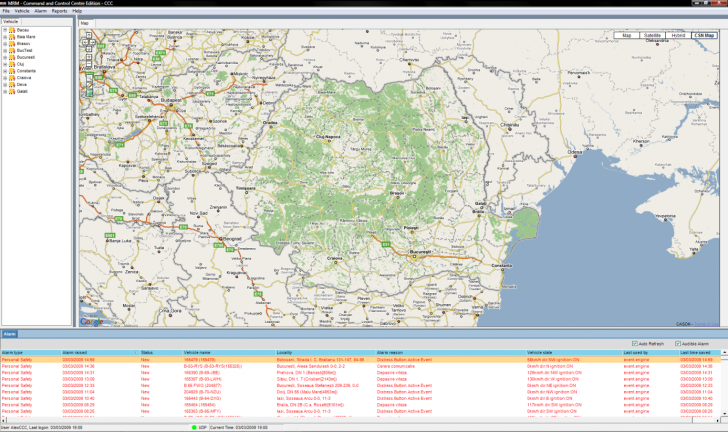Click the Bacau folder vehicle icon
Screen dimensions: 728x432
point(12,30)
